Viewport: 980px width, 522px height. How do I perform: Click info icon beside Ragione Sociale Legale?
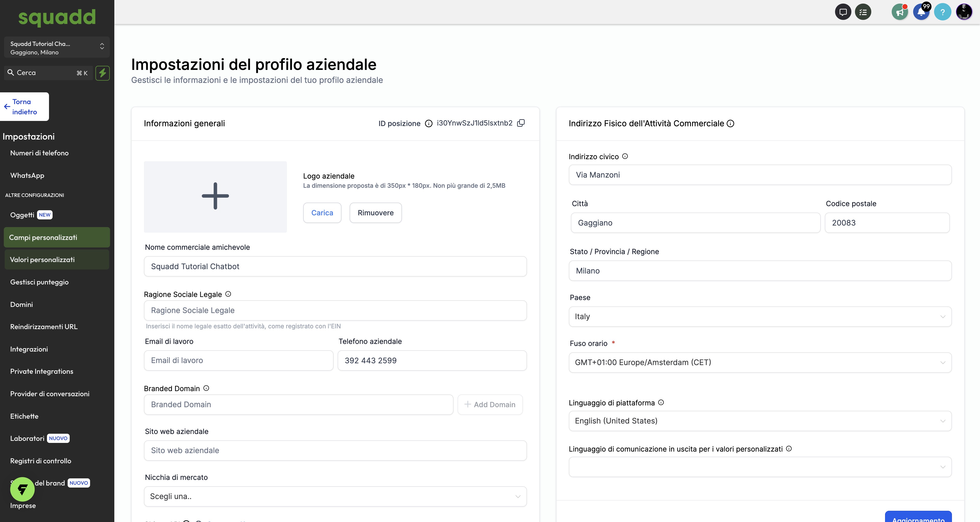(x=228, y=294)
